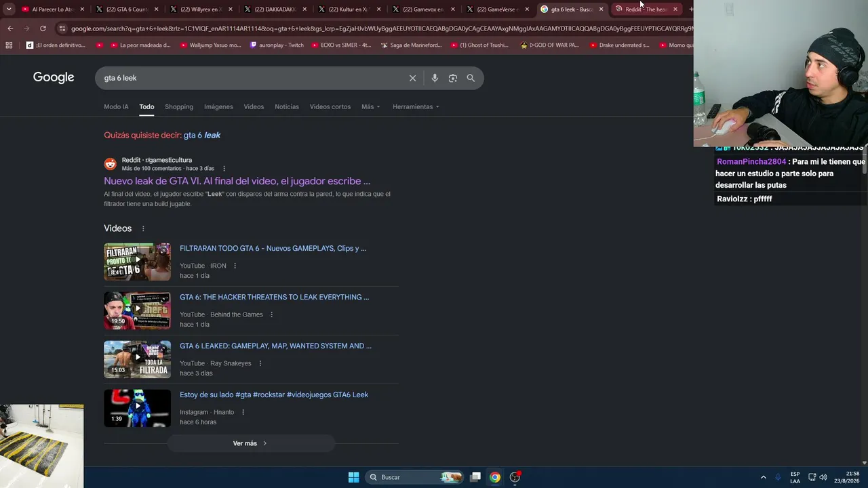Open 'THE HACKER THREATENS TO LEAK EVERYTHING' video link
Screen dimensions: 868x488
click(275, 298)
